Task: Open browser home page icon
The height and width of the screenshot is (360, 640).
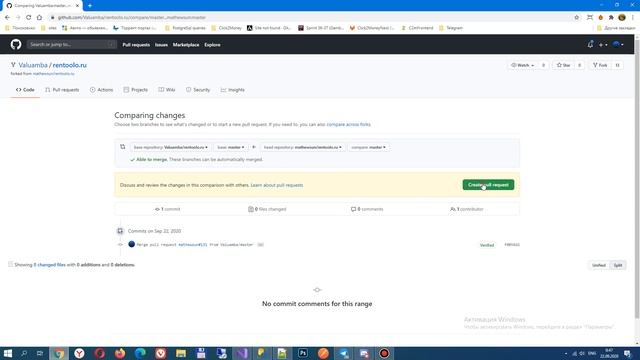Action: [39, 18]
